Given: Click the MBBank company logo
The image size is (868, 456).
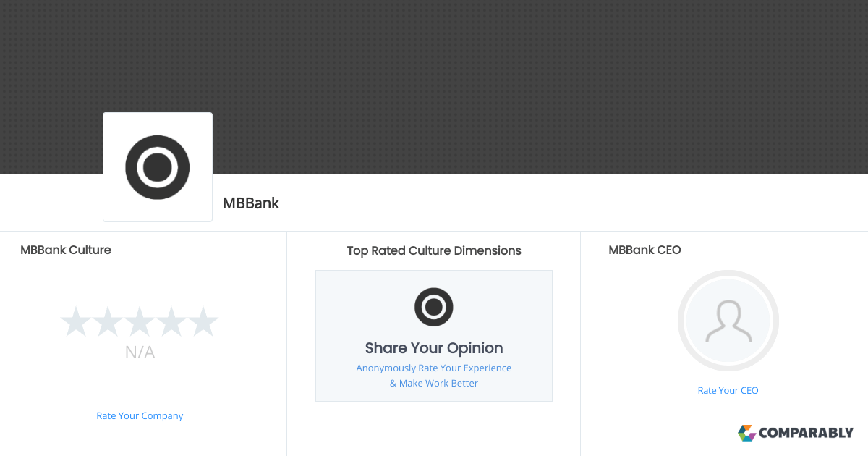Looking at the screenshot, I should [158, 167].
